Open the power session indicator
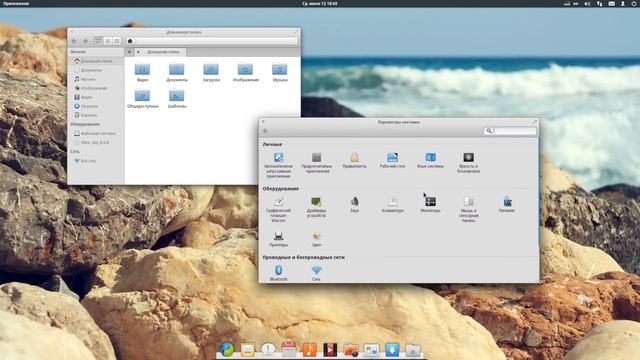The height and width of the screenshot is (360, 640). pos(634,3)
